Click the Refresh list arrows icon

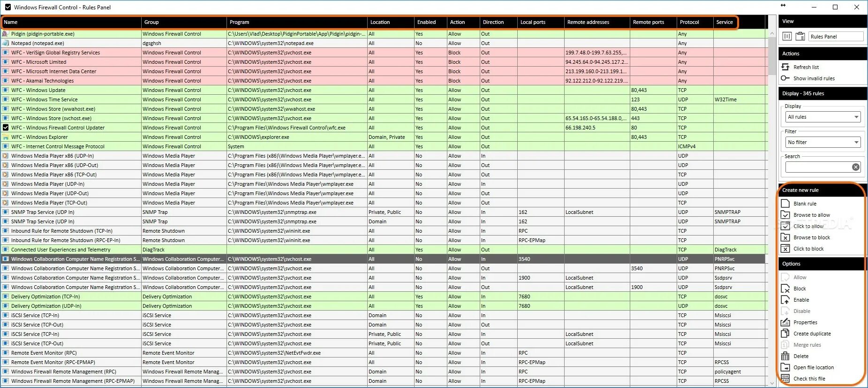click(785, 67)
